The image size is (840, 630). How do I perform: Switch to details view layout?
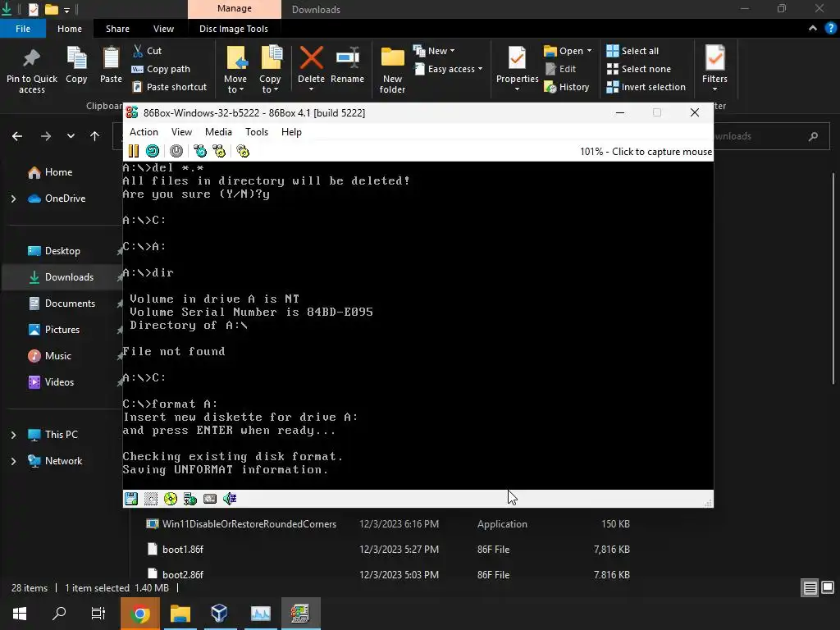click(810, 588)
